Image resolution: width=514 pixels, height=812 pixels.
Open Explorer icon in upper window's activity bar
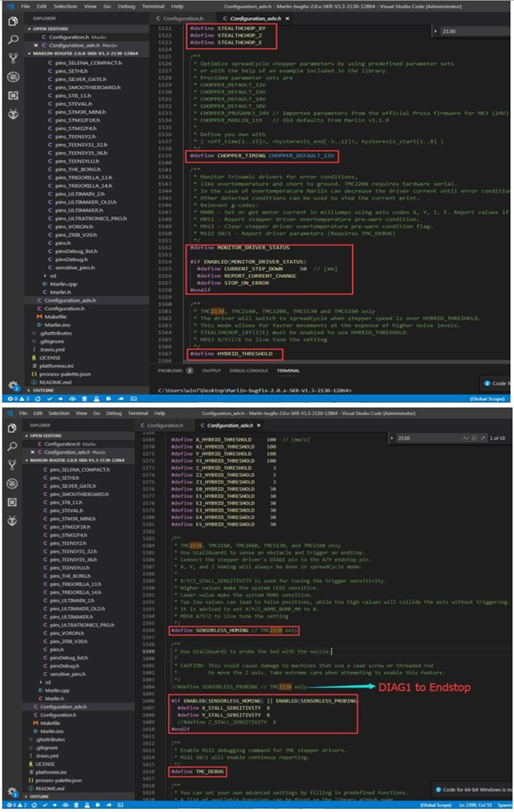point(13,21)
